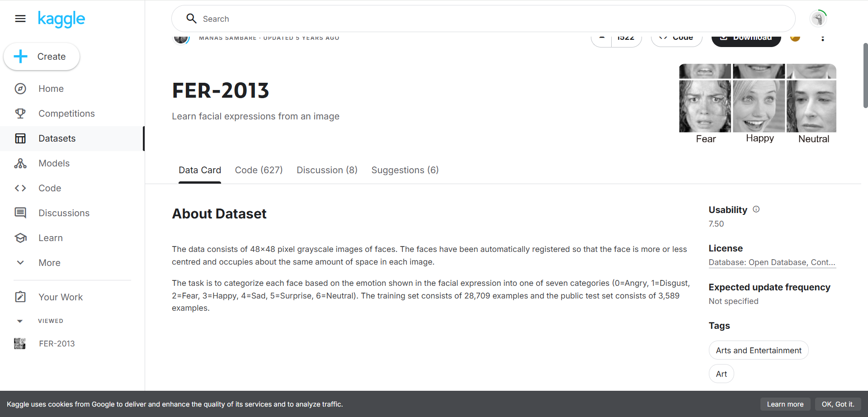This screenshot has height=417, width=868.
Task: Click the Not specified update frequency text
Action: click(734, 301)
